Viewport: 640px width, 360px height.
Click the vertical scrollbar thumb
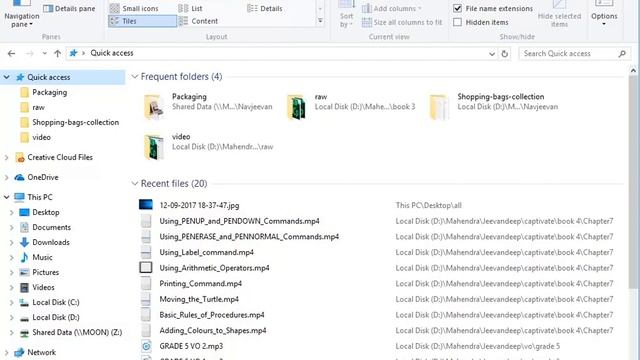pyautogui.click(x=633, y=182)
